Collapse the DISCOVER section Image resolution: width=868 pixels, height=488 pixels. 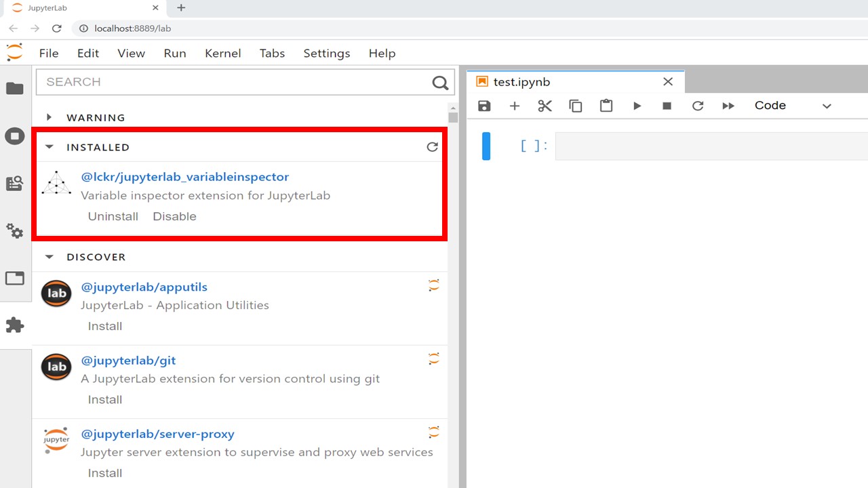point(49,257)
